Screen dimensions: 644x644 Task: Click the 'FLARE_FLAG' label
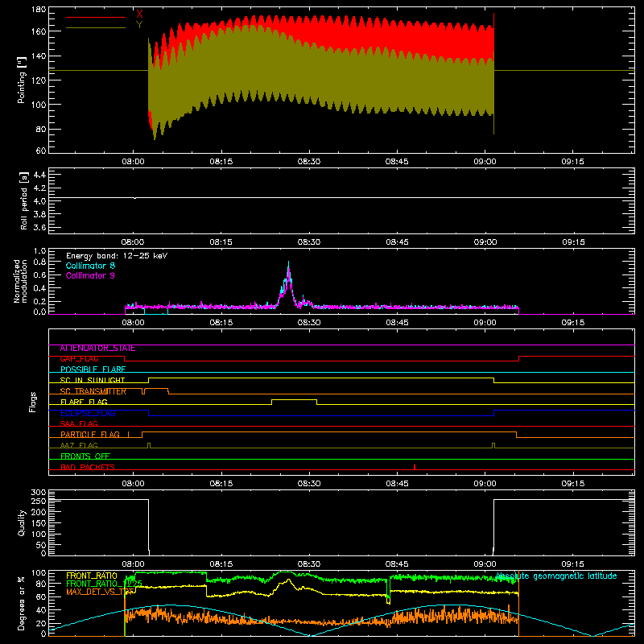coord(84,402)
